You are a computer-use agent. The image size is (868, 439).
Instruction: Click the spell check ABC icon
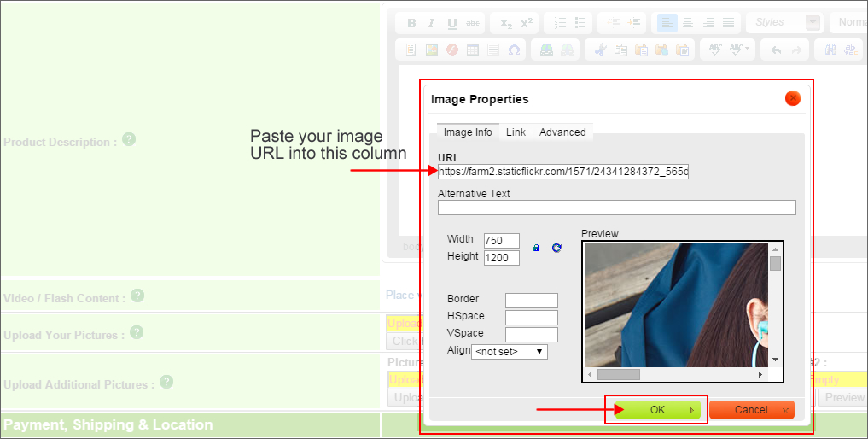tap(715, 50)
